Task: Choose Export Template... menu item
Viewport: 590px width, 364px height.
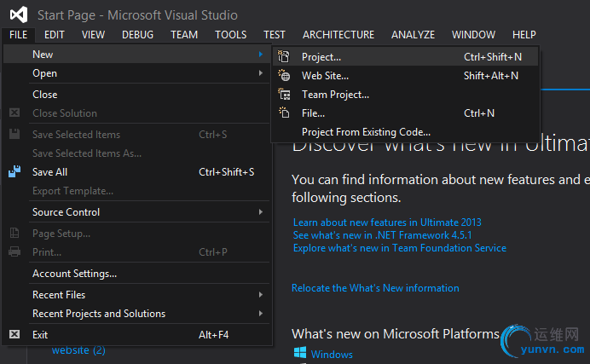Action: tap(137, 191)
